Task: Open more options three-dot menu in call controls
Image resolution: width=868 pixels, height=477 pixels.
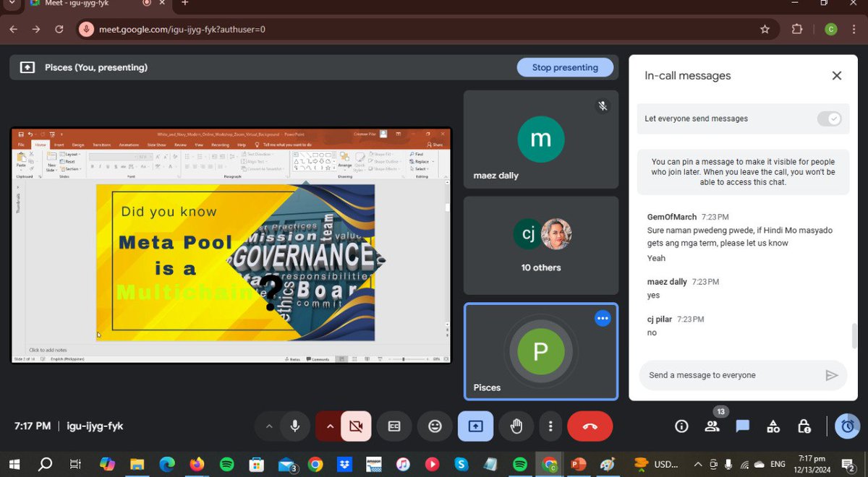Action: click(551, 426)
